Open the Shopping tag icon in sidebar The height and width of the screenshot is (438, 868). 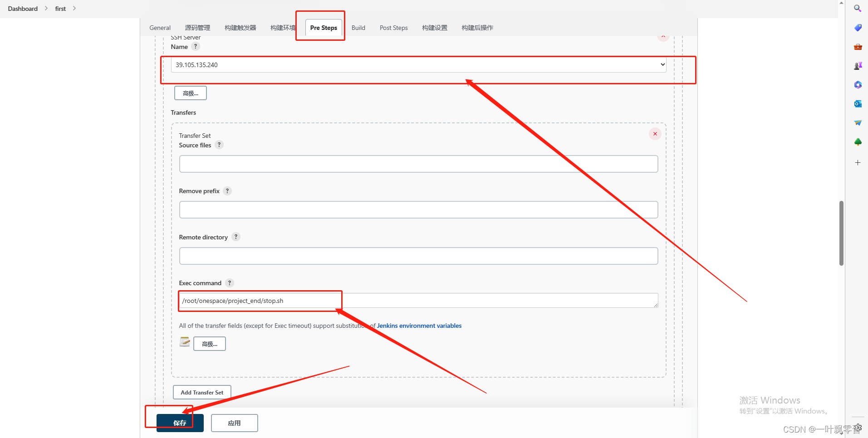coord(858,28)
